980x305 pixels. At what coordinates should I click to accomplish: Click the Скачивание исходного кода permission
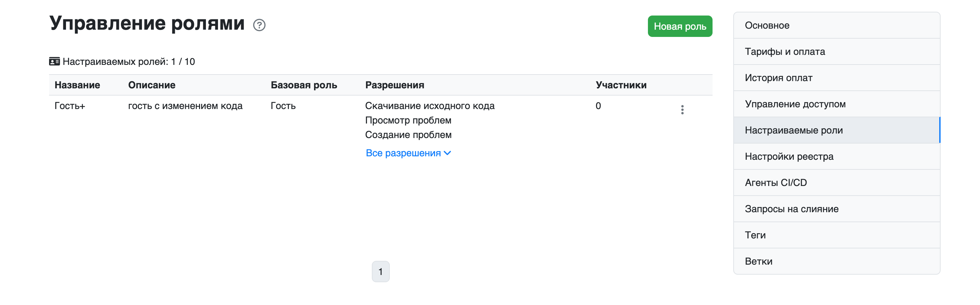[430, 106]
